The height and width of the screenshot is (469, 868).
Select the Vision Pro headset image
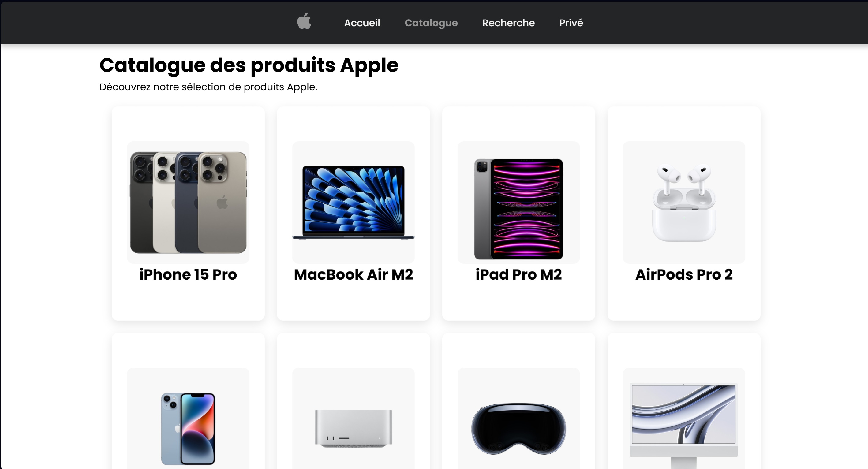point(518,419)
